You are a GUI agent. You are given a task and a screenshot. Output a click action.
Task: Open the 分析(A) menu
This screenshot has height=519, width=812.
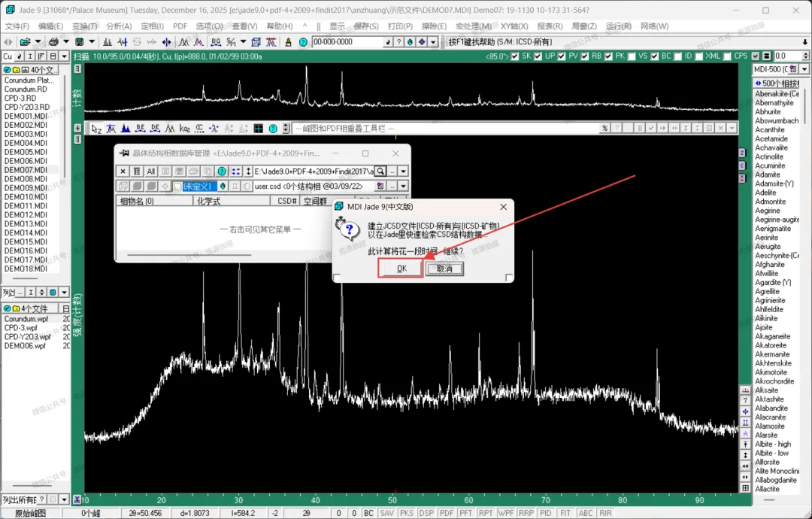(x=119, y=26)
